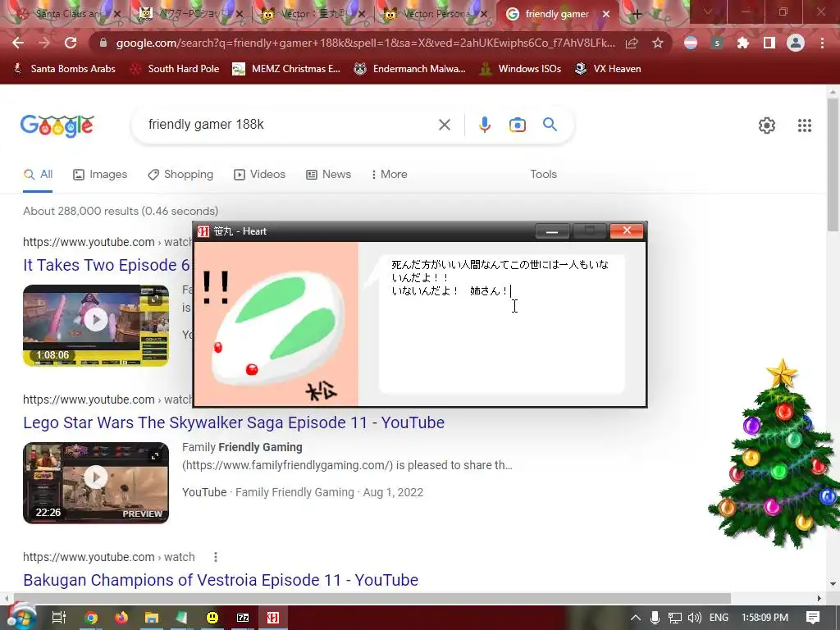Click the horizontal page scrollbar
Viewport: 840px width, 630px height.
[372, 598]
